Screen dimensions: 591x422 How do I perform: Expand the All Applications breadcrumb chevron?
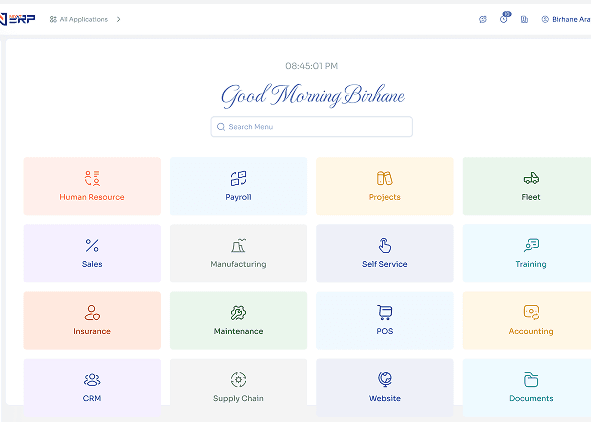click(118, 19)
